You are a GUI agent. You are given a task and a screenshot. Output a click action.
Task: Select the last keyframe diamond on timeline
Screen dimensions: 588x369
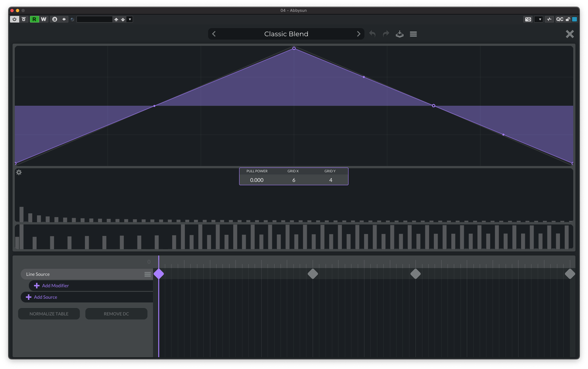pyautogui.click(x=570, y=274)
